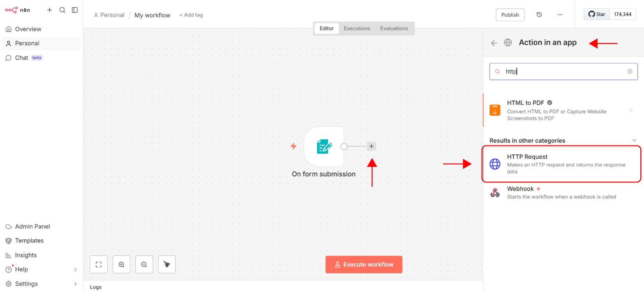Zoom in on the workflow canvas
Image resolution: width=644 pixels, height=291 pixels.
point(121,264)
